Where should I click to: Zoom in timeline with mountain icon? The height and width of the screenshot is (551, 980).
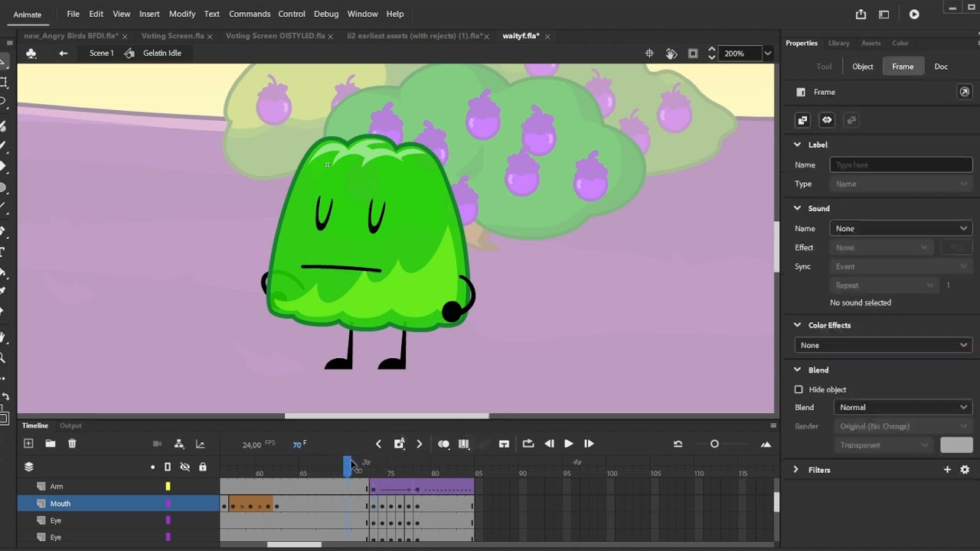point(766,444)
